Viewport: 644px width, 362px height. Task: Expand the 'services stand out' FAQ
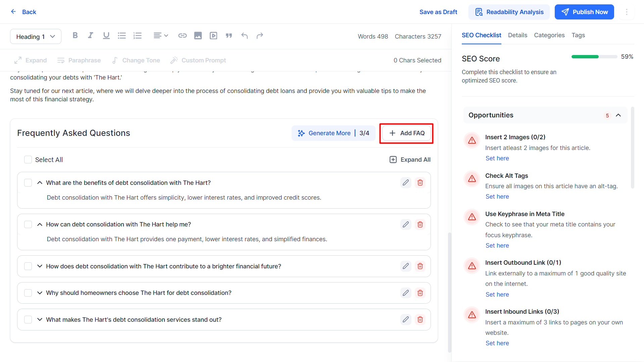(40, 319)
